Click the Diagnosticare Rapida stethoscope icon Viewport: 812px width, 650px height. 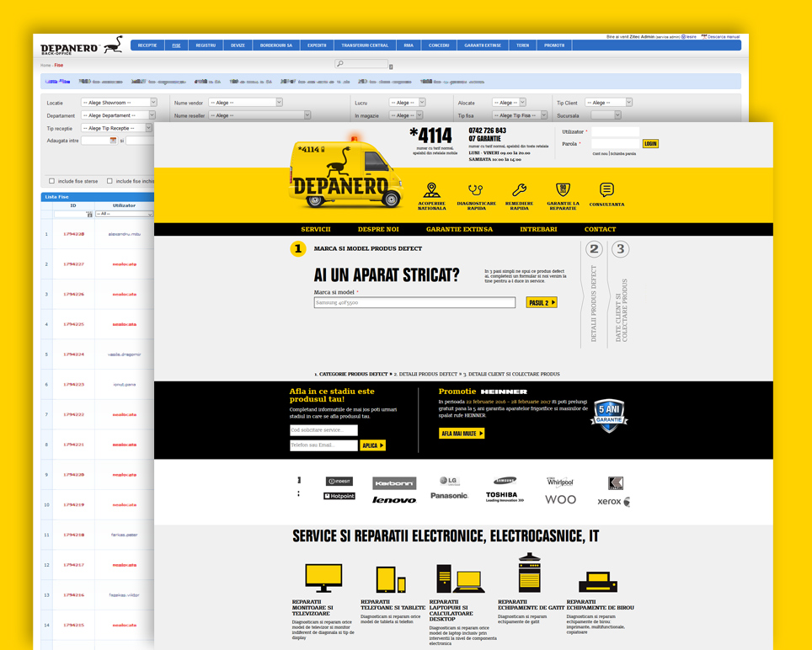coord(476,189)
